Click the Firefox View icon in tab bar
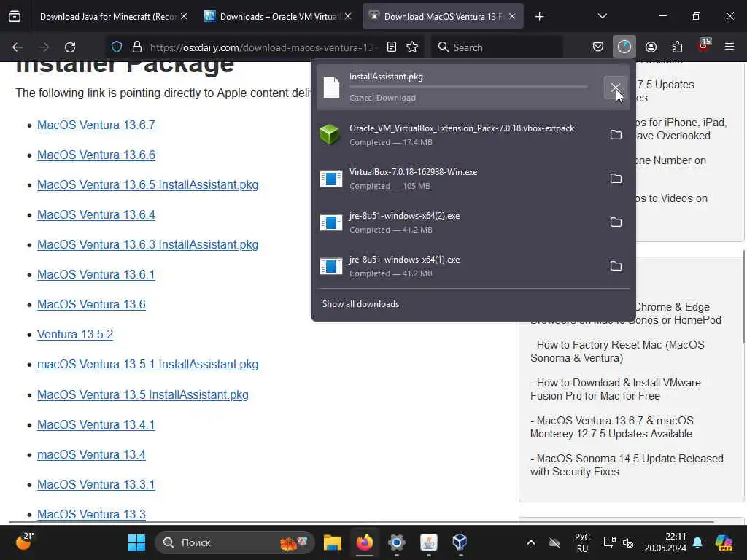This screenshot has height=560, width=747. pos(15,17)
